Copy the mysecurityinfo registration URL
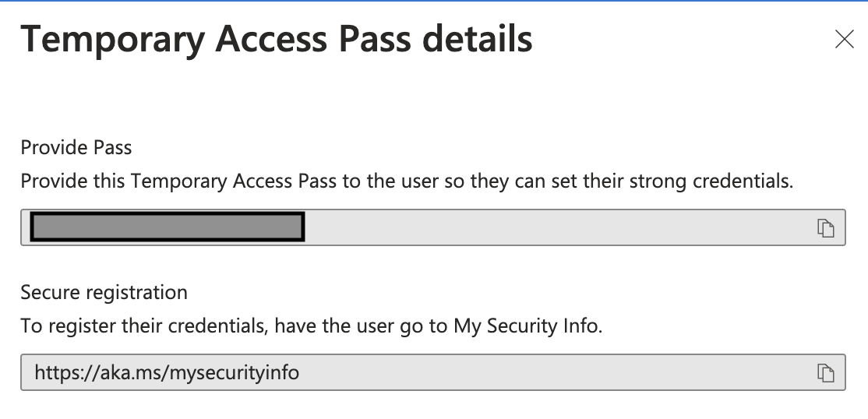868x419 pixels. [825, 373]
